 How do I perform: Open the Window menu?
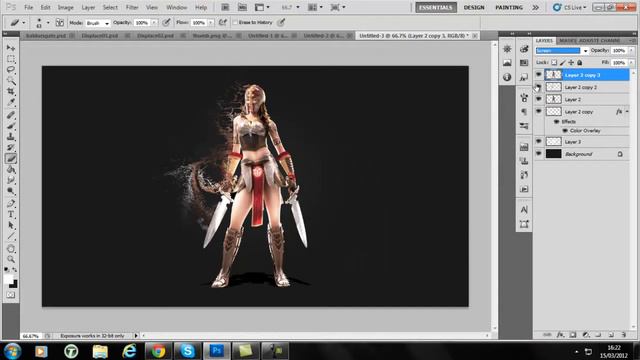(x=177, y=7)
